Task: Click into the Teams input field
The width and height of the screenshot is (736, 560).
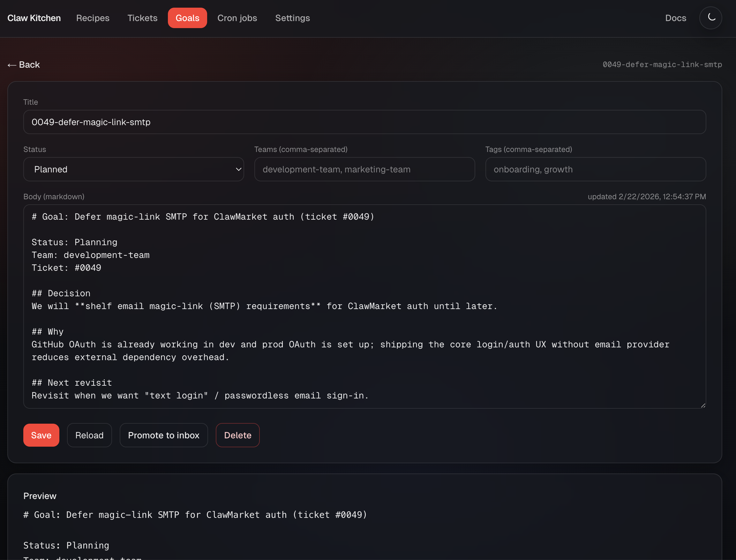Action: [364, 169]
